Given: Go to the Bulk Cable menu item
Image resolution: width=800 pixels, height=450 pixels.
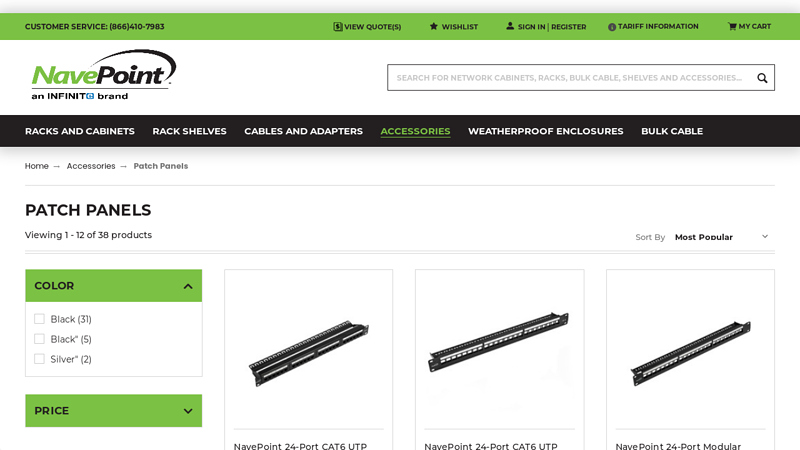Looking at the screenshot, I should [672, 131].
